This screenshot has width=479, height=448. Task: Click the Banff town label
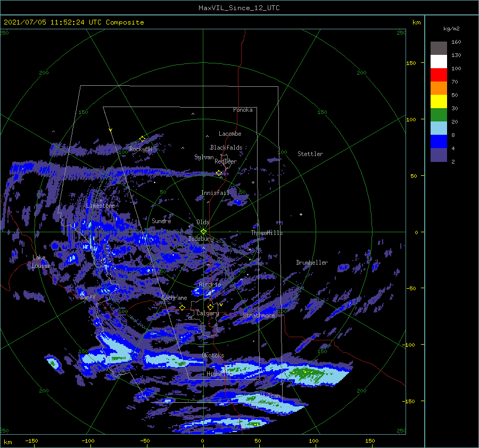(x=88, y=297)
